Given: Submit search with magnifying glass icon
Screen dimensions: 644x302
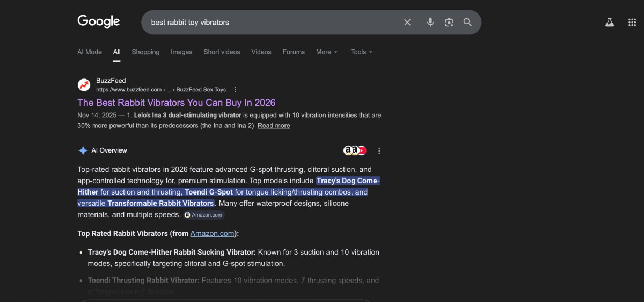Looking at the screenshot, I should coord(467,22).
